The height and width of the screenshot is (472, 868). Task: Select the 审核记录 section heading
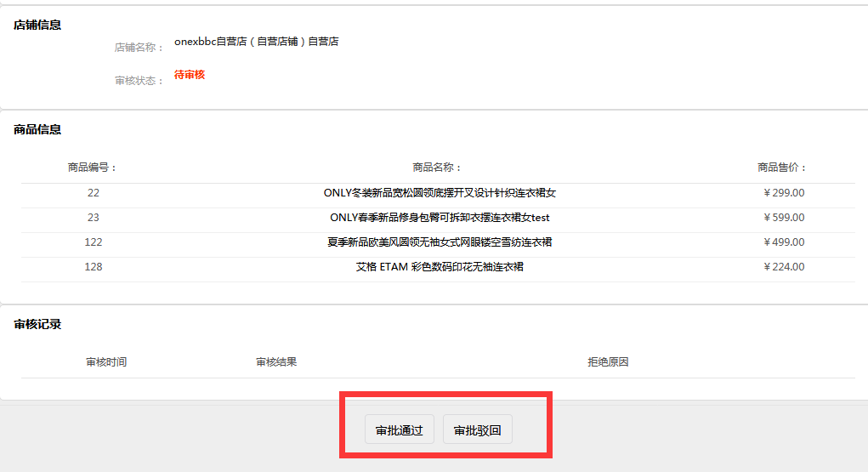(x=37, y=325)
